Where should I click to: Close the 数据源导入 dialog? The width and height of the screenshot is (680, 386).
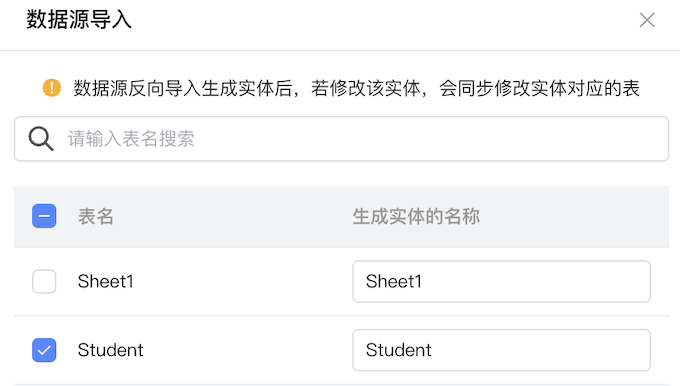[x=647, y=20]
